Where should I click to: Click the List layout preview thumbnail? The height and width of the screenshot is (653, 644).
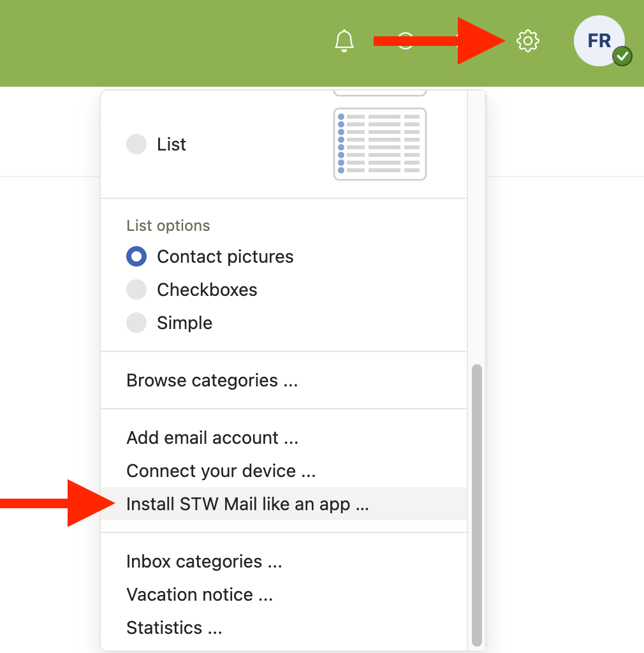379,144
